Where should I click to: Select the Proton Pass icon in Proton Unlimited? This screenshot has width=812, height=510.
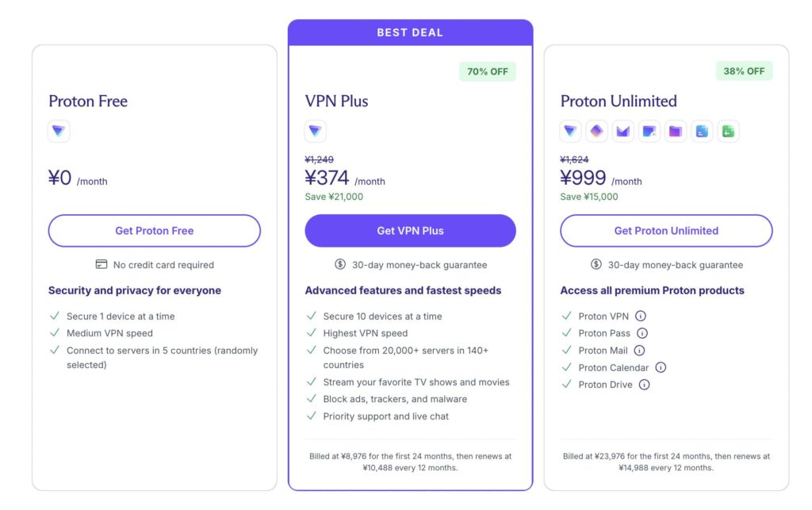596,131
